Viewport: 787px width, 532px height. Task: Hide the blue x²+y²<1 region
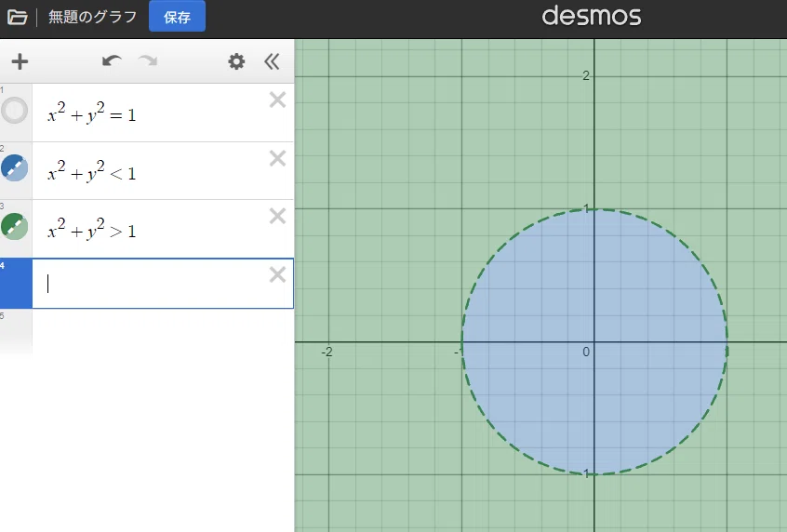point(15,167)
